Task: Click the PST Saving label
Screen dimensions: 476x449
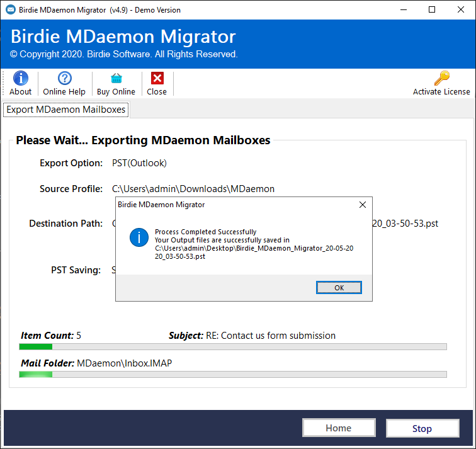Action: pos(76,270)
